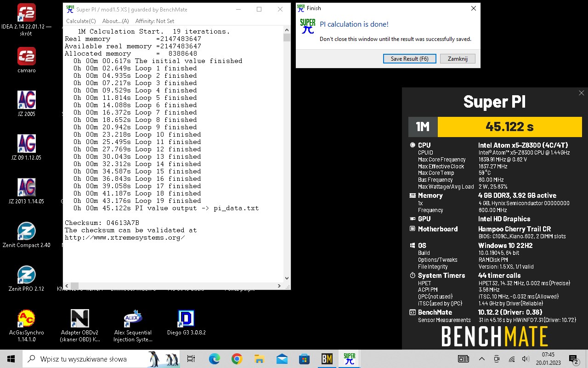
Task: Open the notification center icon
Action: pyautogui.click(x=573, y=359)
